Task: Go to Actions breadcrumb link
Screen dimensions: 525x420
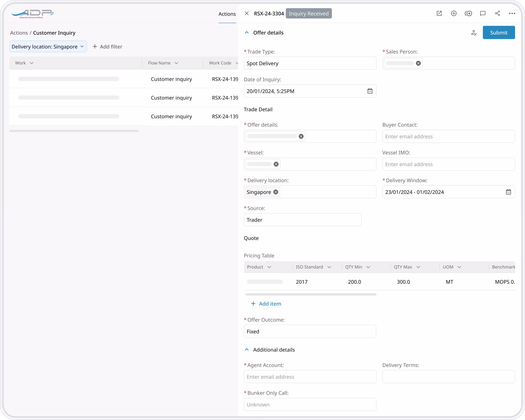Action: (19, 33)
